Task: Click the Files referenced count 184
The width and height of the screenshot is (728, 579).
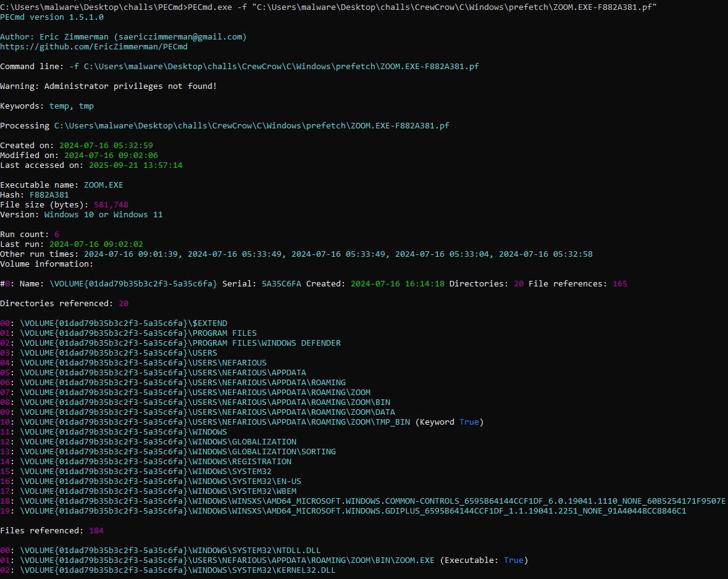Action: (96, 531)
